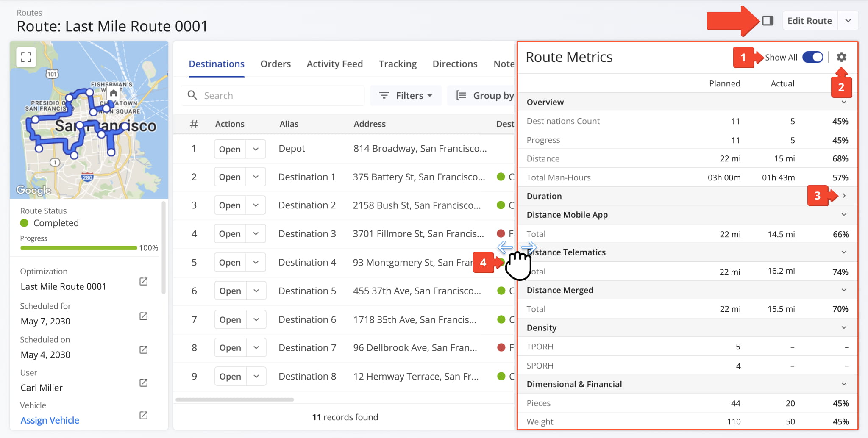The image size is (868, 438).
Task: Open the Vehicle external link icon
Action: click(144, 416)
